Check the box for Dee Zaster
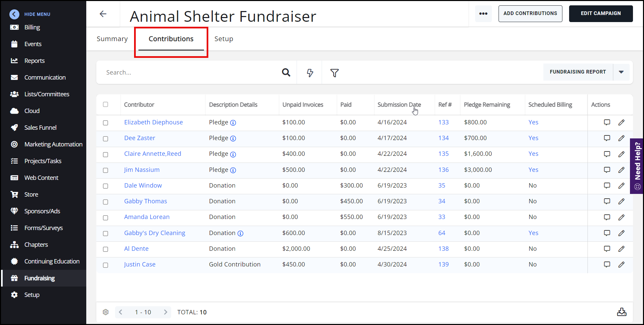644x325 pixels. pos(106,138)
